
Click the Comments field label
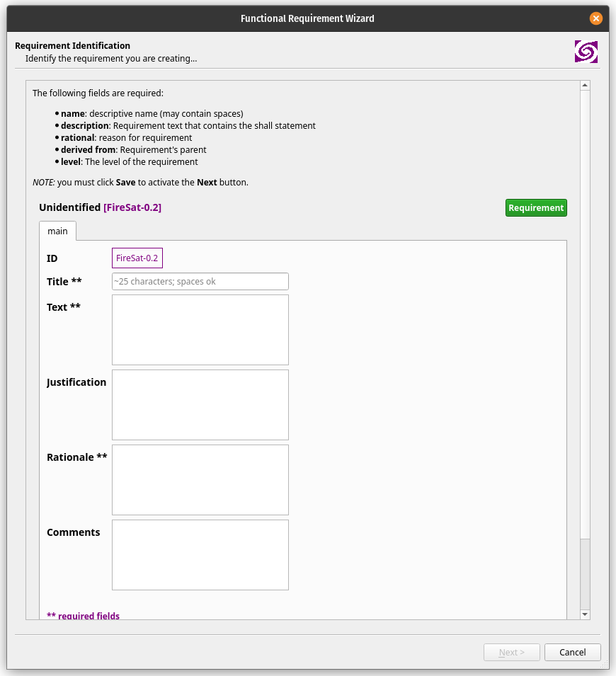[x=74, y=532]
